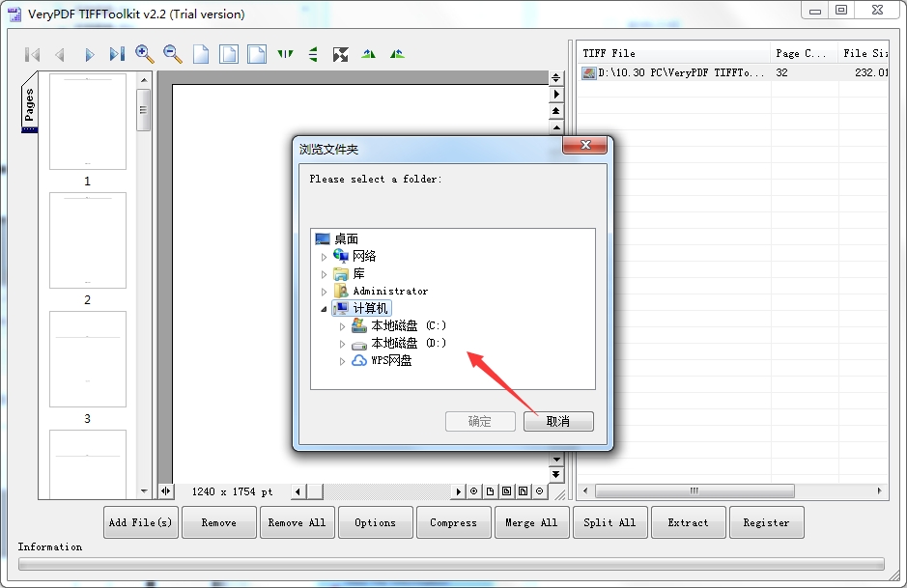
Task: Sort by Page C... column header
Action: 805,53
